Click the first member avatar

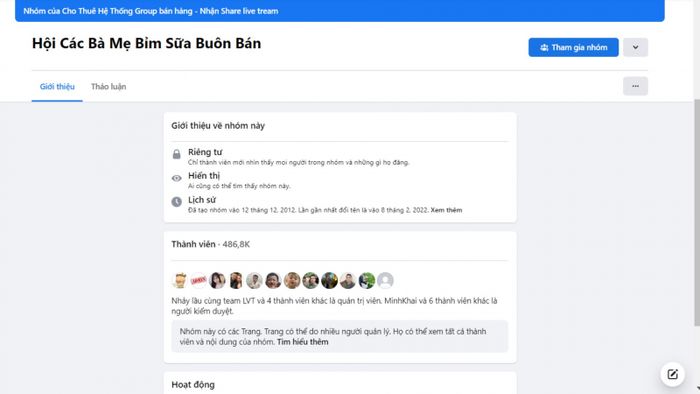[x=180, y=280]
